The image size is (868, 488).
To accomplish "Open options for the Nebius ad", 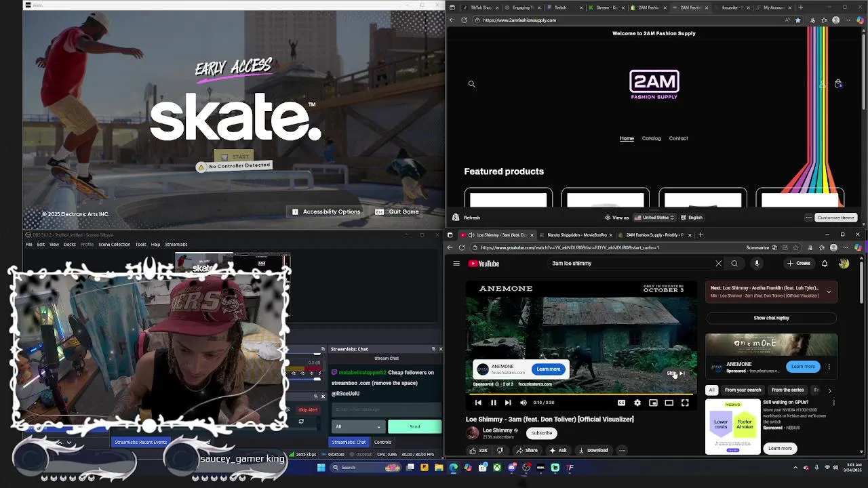I will point(833,403).
